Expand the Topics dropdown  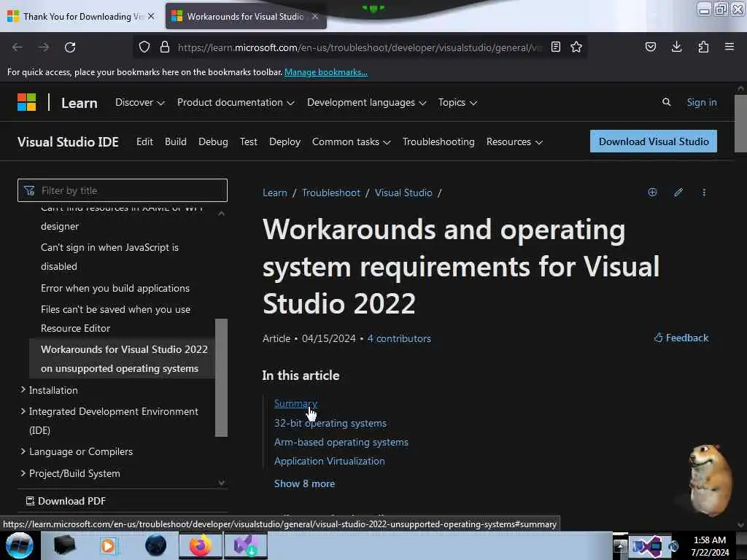coord(457,102)
